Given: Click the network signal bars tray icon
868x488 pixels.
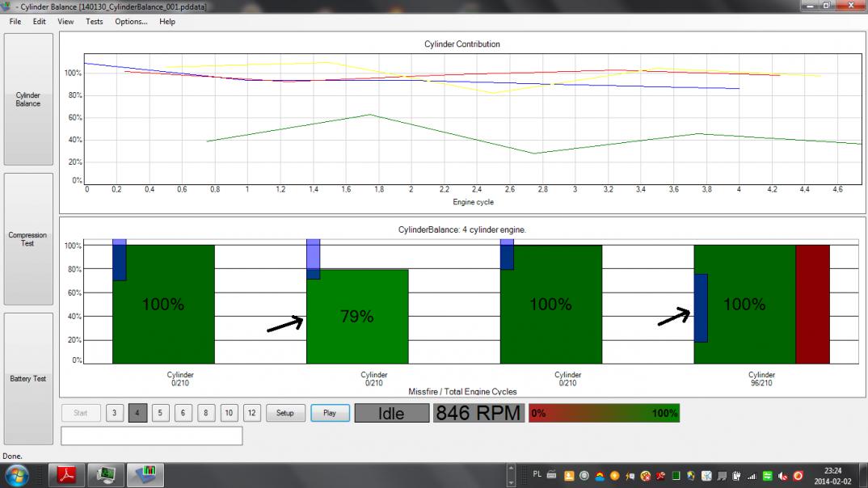Looking at the screenshot, I should pos(752,476).
